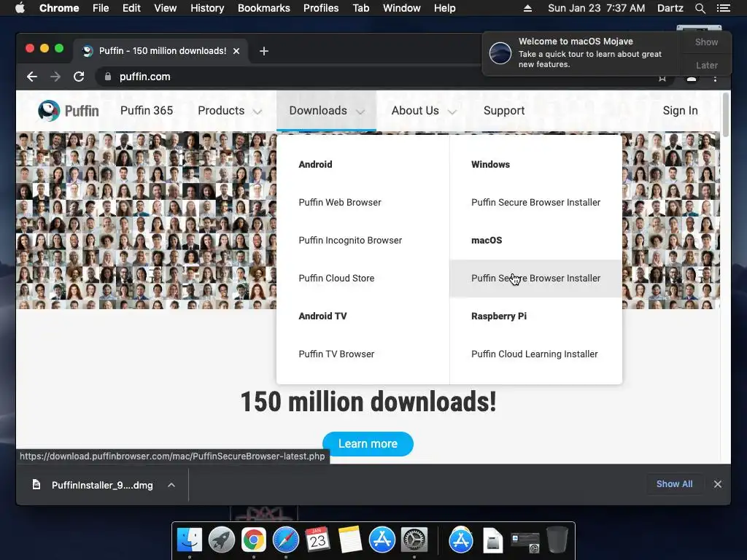The image size is (747, 560).
Task: Click Show on the Mojave notification
Action: 706,42
